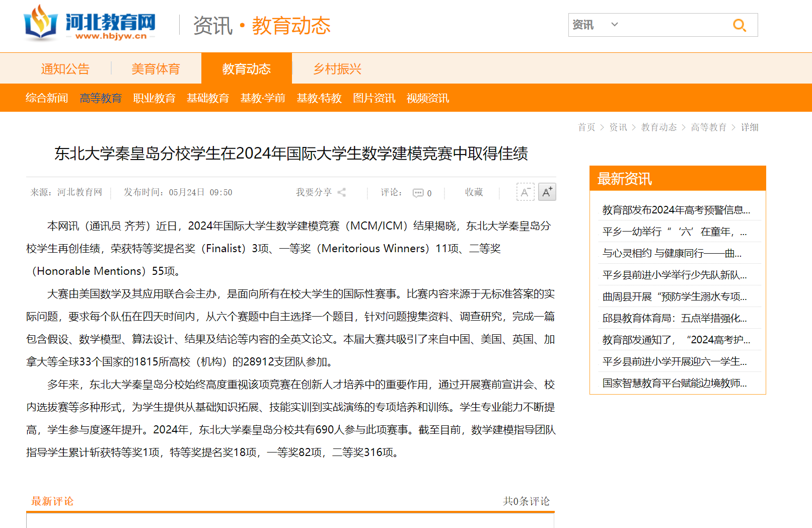This screenshot has width=812, height=528.
Task: Go to 高等教育 submenu
Action: click(101, 98)
